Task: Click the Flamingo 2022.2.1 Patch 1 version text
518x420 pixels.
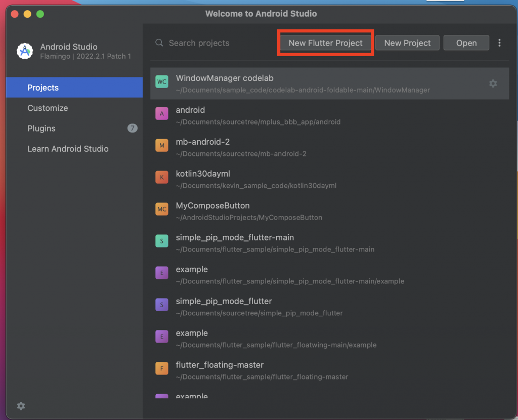Action: (85, 56)
